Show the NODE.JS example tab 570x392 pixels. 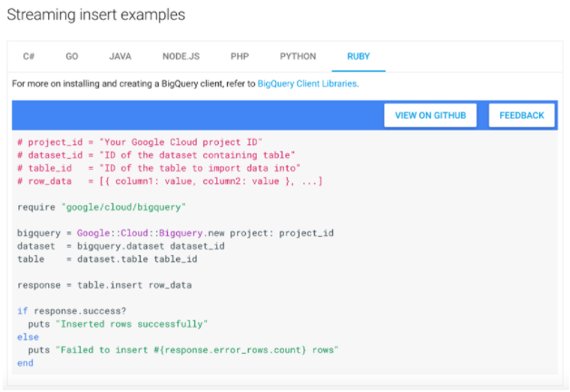[x=181, y=56]
